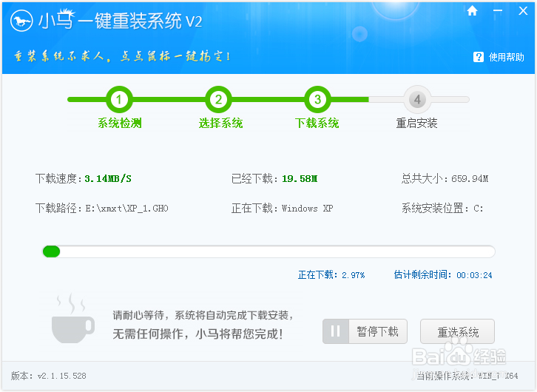Select step 3 circle 下载系统
Screen dimensions: 537x392
317,100
